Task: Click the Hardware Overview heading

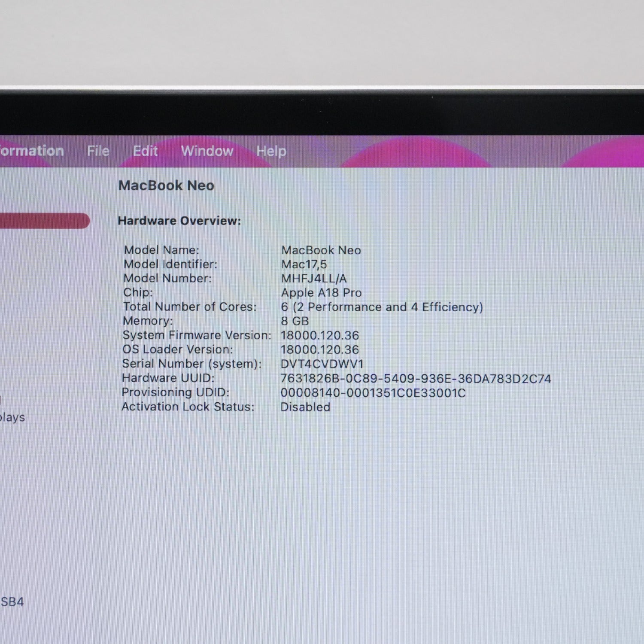Action: coord(179,221)
